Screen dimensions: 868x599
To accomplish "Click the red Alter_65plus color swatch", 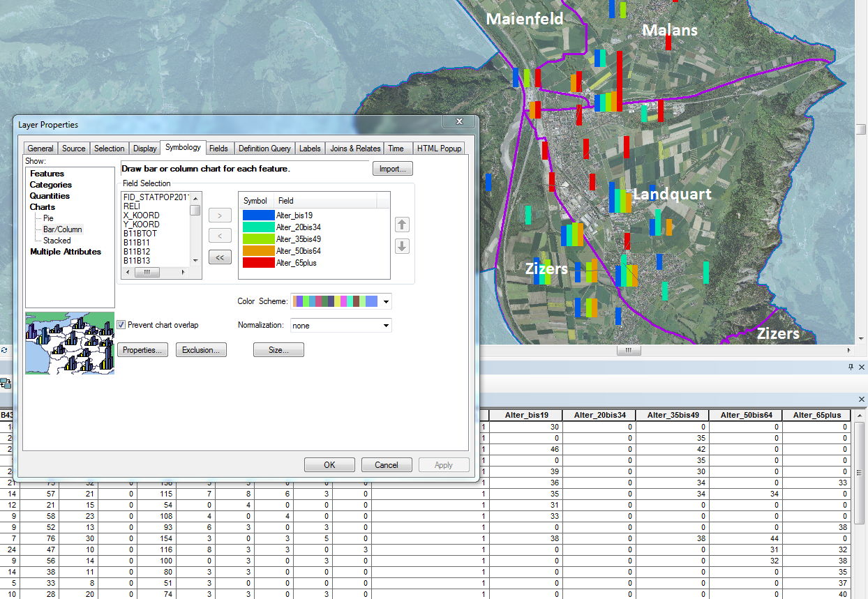I will point(258,263).
